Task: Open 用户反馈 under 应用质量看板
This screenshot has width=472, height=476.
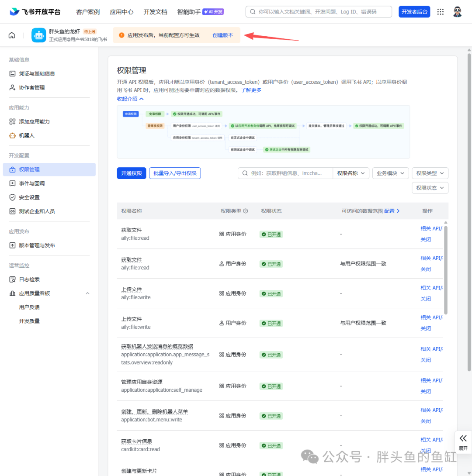Action: tap(29, 307)
